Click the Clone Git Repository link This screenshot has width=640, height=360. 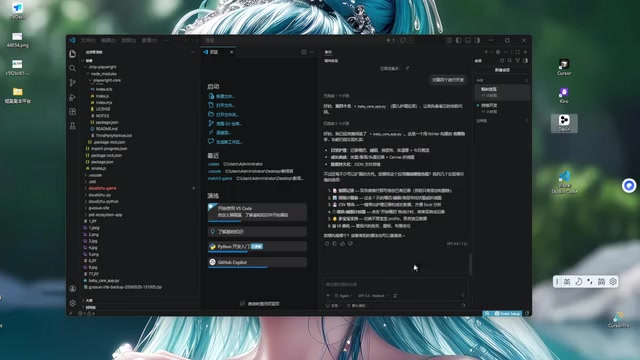225,124
